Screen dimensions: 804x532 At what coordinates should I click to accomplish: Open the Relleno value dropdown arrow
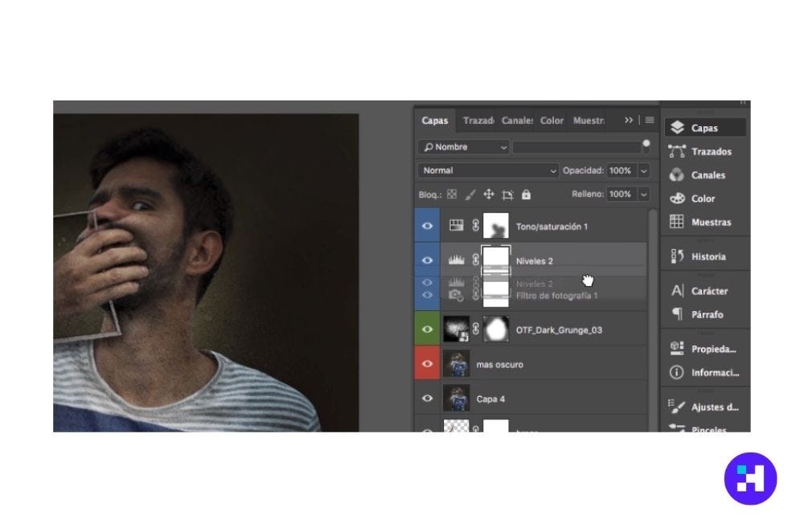pos(643,194)
